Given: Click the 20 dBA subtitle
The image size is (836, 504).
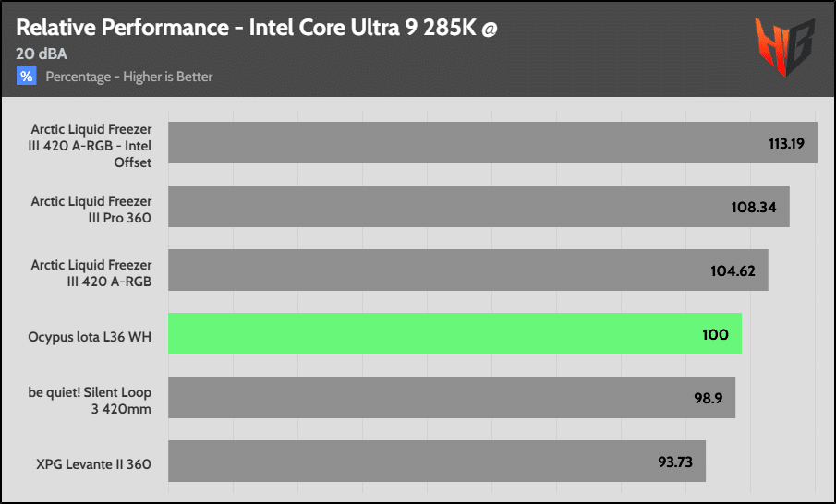Looking at the screenshot, I should coord(42,54).
